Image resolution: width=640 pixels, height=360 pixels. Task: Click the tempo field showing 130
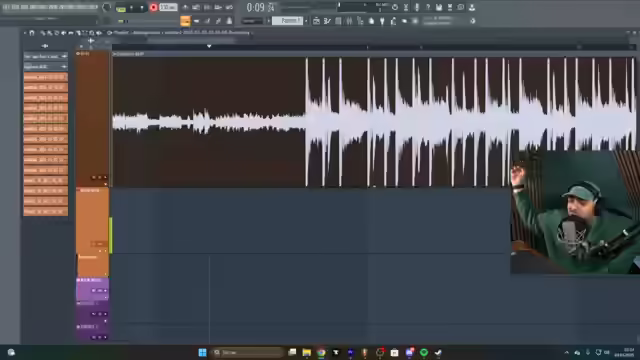(x=168, y=7)
